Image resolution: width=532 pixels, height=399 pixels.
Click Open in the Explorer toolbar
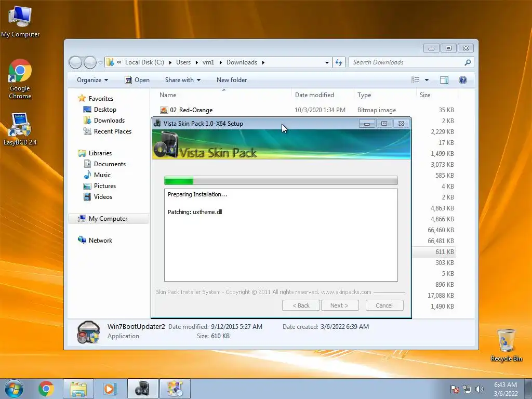(137, 80)
